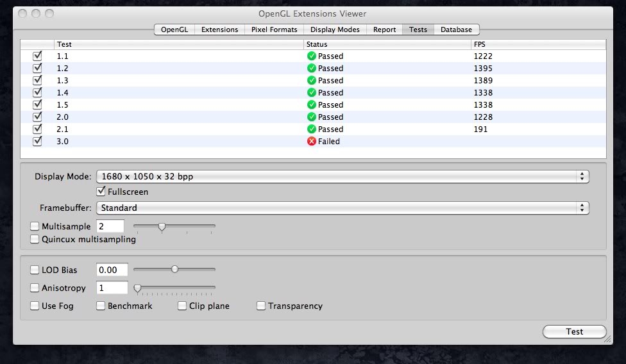Open the Framebuffer dropdown
Image resolution: width=626 pixels, height=364 pixels.
click(x=343, y=208)
